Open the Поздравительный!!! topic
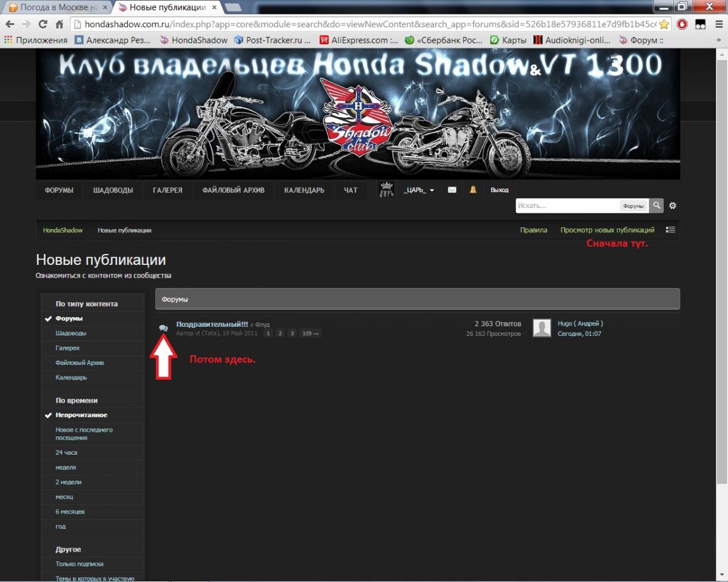 (x=212, y=324)
